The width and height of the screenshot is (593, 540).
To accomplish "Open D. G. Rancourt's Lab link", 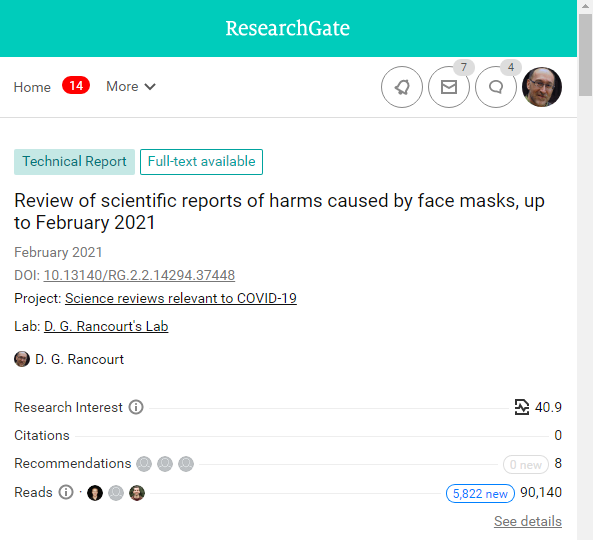I will point(106,326).
